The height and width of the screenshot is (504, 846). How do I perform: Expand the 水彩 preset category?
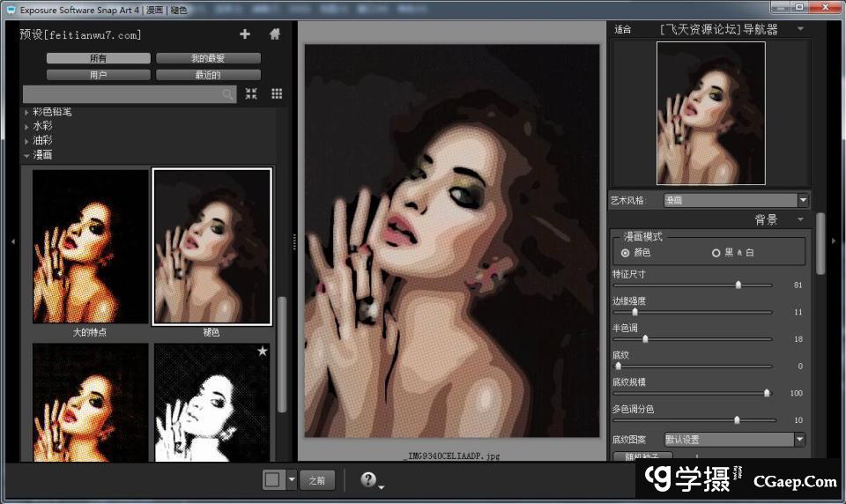[26, 127]
